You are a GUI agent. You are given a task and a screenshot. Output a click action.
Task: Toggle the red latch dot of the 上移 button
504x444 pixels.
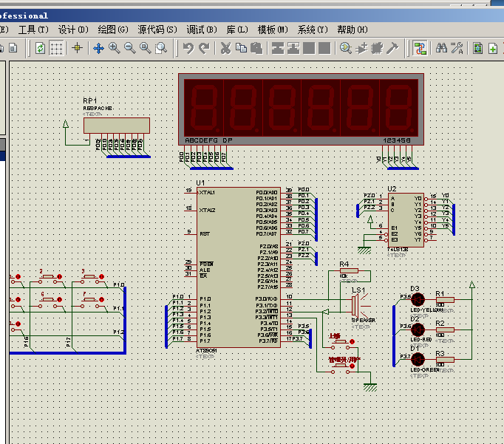click(x=352, y=341)
